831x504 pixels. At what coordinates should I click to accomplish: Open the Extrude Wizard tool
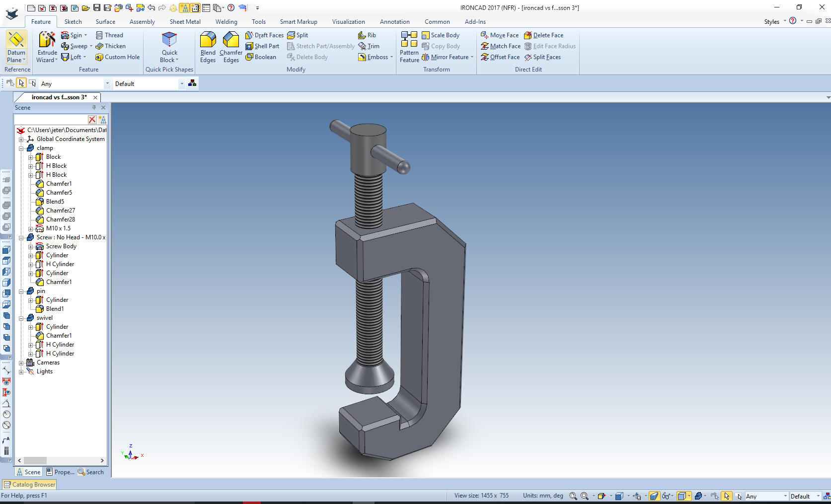pos(47,47)
